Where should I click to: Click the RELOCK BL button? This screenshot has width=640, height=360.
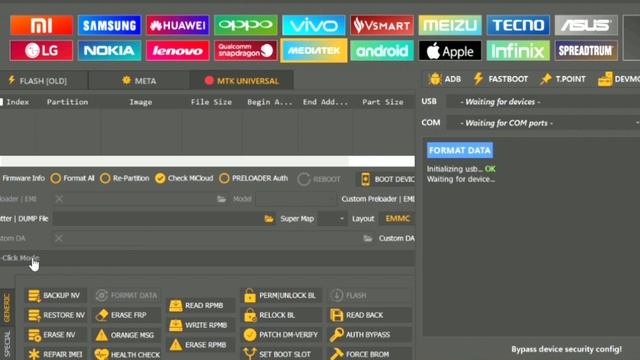282,315
